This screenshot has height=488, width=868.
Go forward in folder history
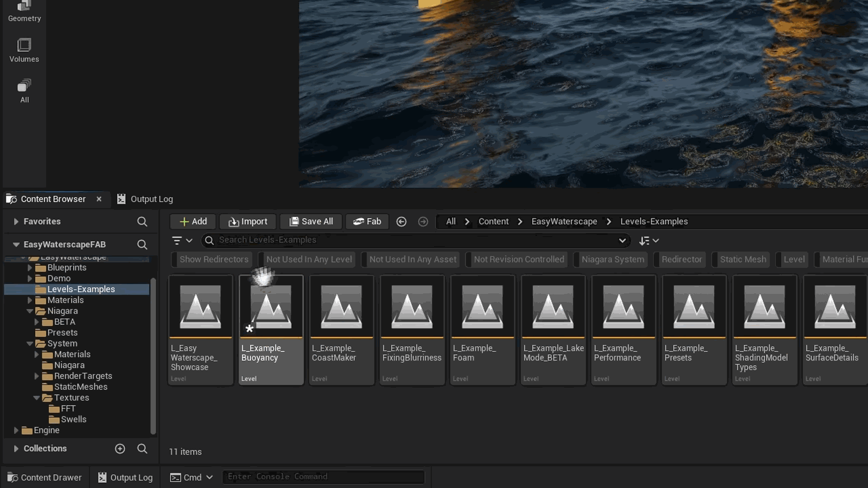coord(423,222)
